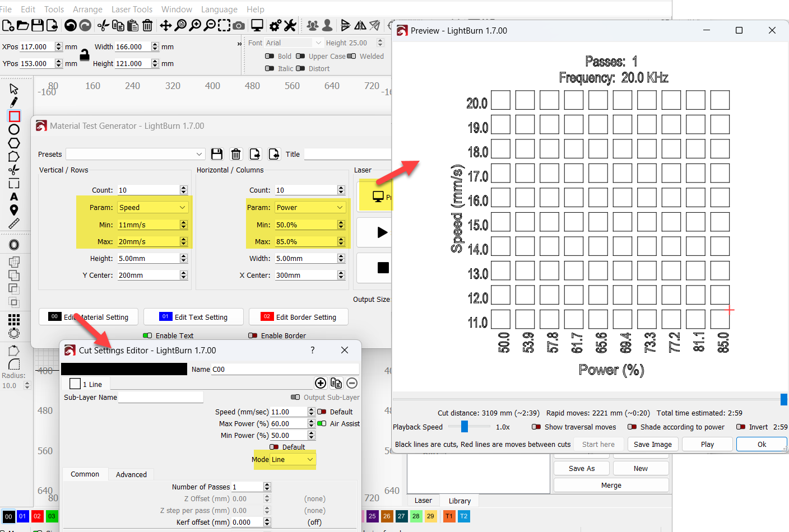Open the Arrange menu
Viewport: 789px width, 532px height.
(x=87, y=10)
